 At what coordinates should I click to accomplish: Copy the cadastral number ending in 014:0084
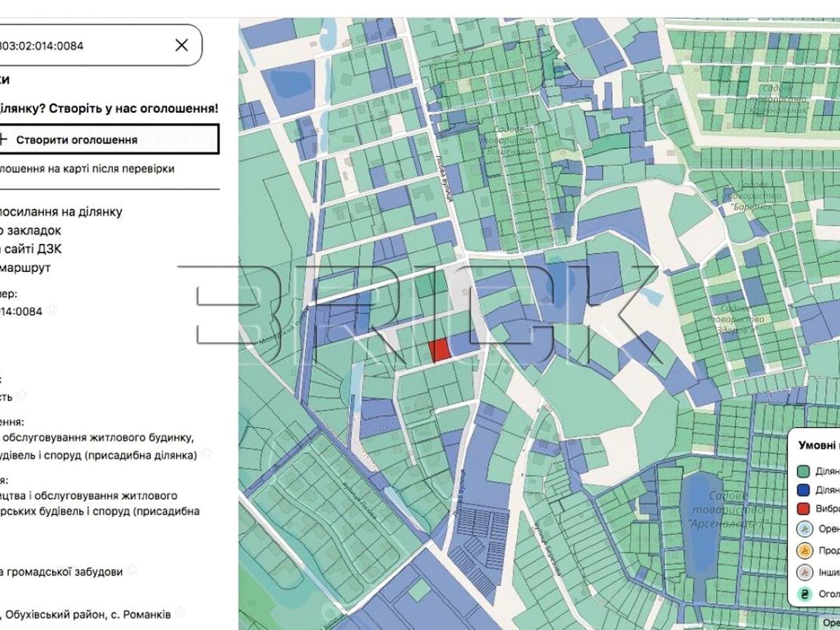pos(52,310)
